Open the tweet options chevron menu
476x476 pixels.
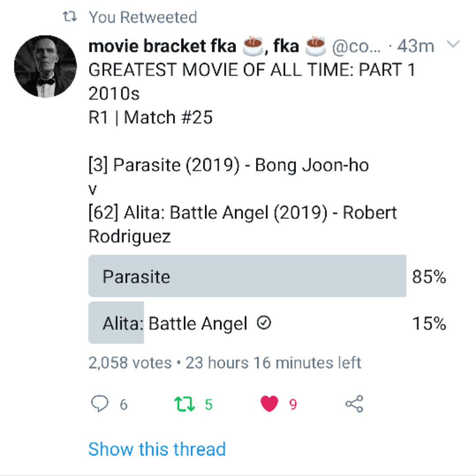454,45
